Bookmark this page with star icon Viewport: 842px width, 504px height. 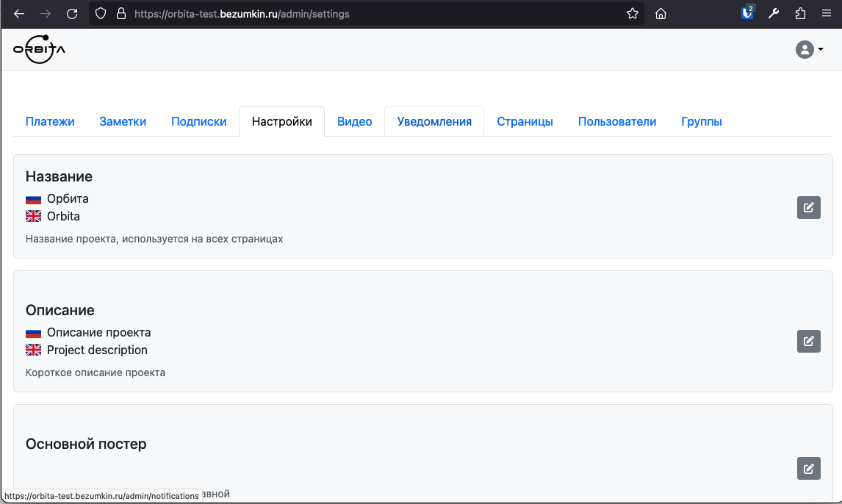632,14
